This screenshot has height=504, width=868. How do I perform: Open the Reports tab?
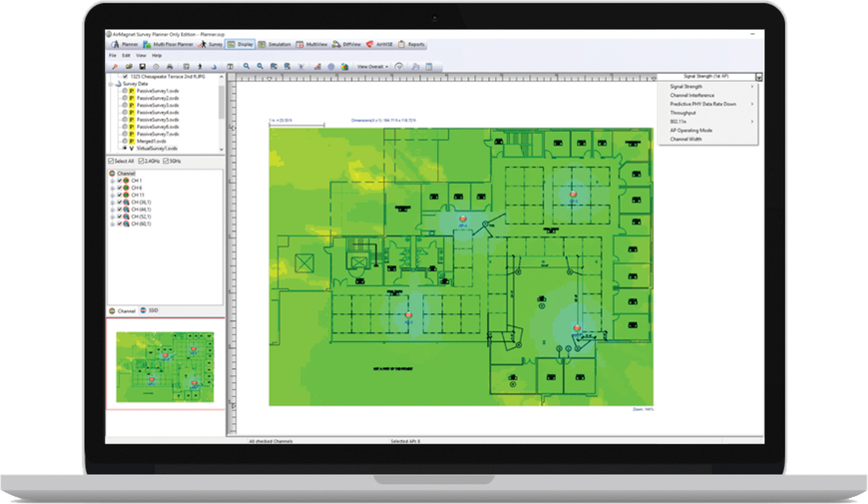[411, 45]
